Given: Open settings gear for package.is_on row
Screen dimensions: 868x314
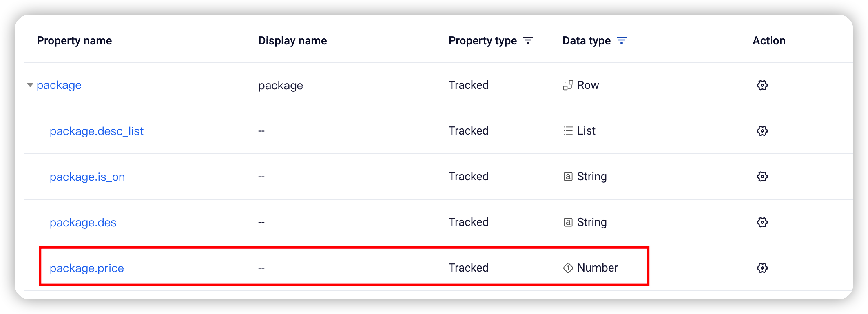Looking at the screenshot, I should coord(762,177).
